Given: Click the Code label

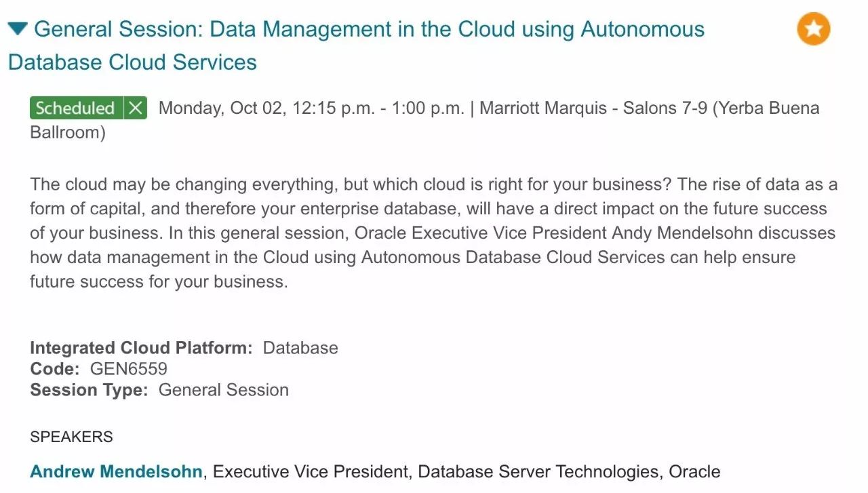Looking at the screenshot, I should click(x=55, y=369).
